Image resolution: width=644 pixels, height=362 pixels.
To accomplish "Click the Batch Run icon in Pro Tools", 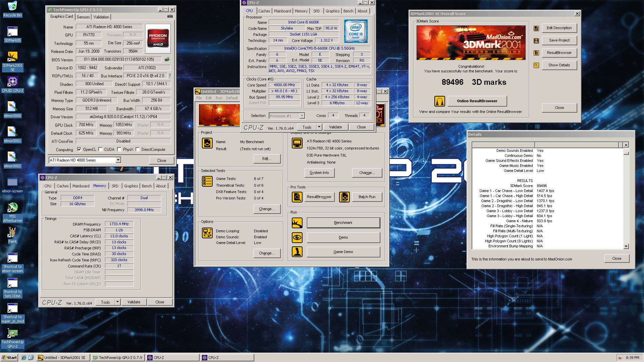I will tap(344, 197).
